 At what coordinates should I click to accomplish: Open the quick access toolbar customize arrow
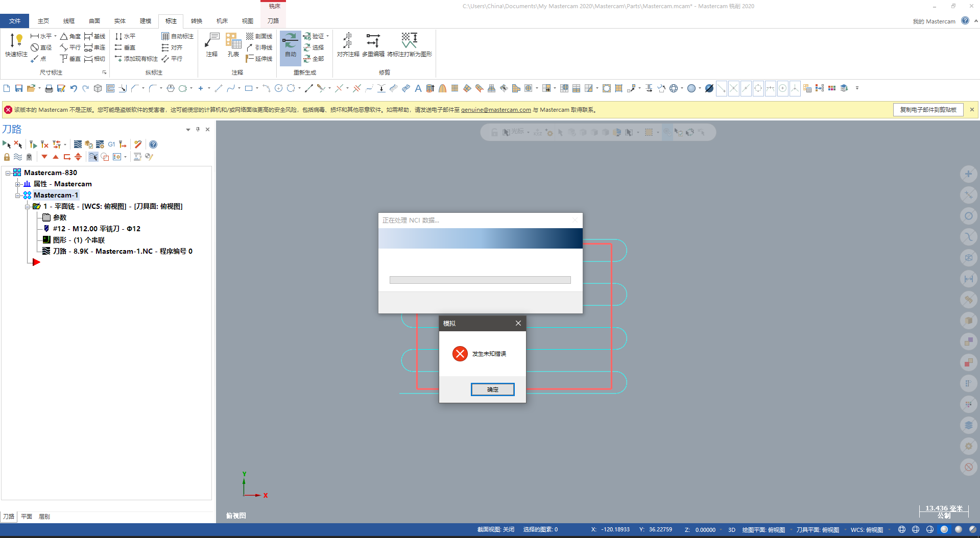pos(857,88)
